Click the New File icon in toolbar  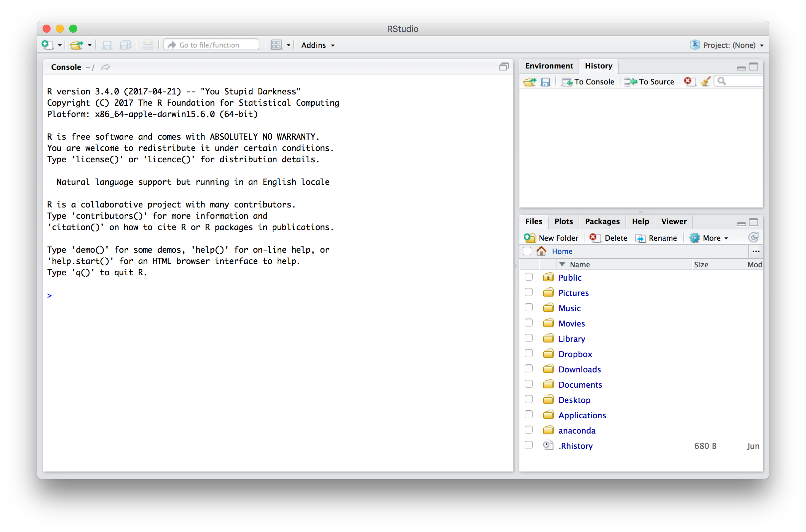tap(47, 45)
